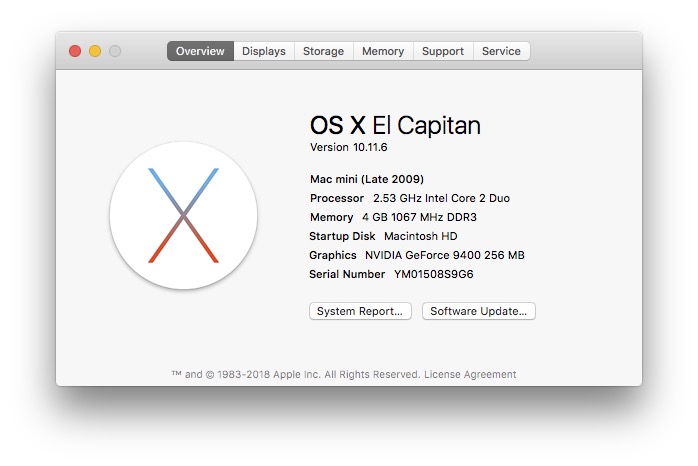Viewport: 698px width, 466px height.
Task: Click the serial number YM01508S9G6
Action: 434,274
